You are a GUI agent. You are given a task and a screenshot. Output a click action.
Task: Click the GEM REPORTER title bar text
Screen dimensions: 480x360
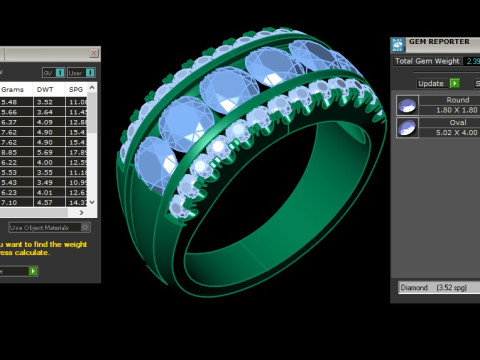439,42
